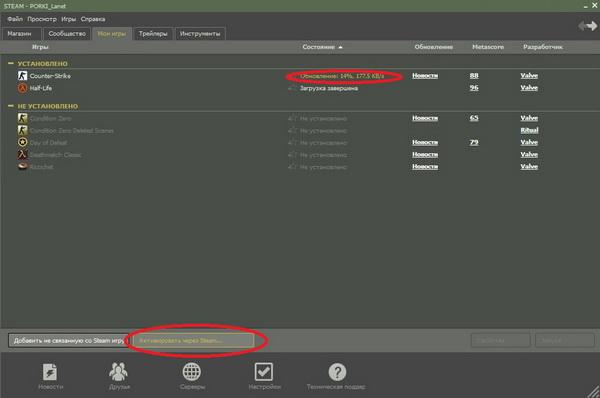Open the Metascore 88 link

pyautogui.click(x=474, y=76)
